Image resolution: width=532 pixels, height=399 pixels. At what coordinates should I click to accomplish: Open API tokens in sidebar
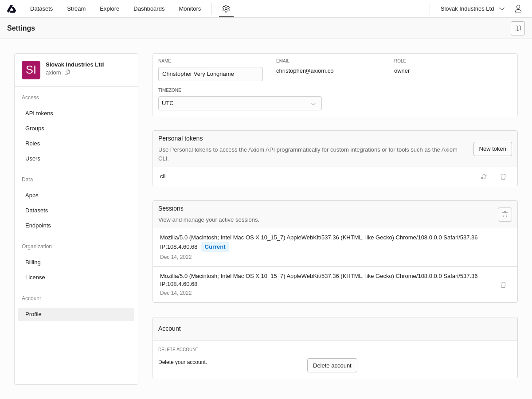tap(39, 113)
